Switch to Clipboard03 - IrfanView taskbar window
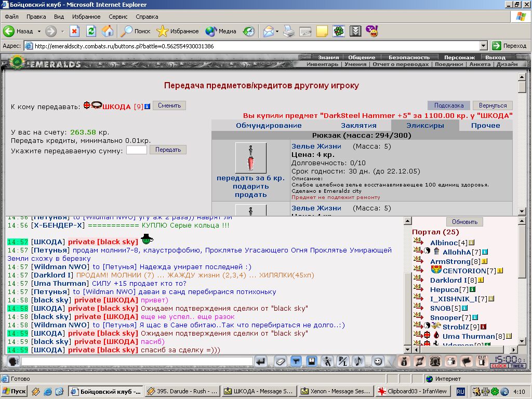The width and height of the screenshot is (532, 399). [413, 391]
